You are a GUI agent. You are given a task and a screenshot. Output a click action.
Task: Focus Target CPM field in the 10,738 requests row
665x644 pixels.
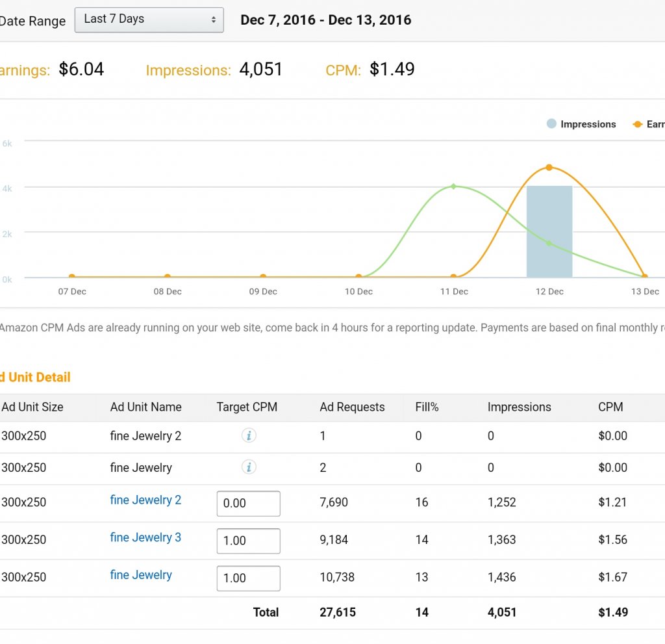pyautogui.click(x=248, y=578)
